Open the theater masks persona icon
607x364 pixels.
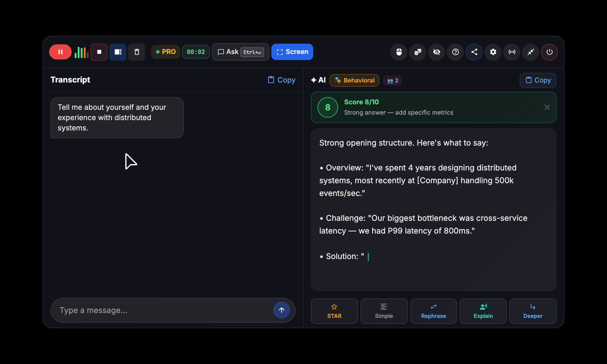[418, 52]
